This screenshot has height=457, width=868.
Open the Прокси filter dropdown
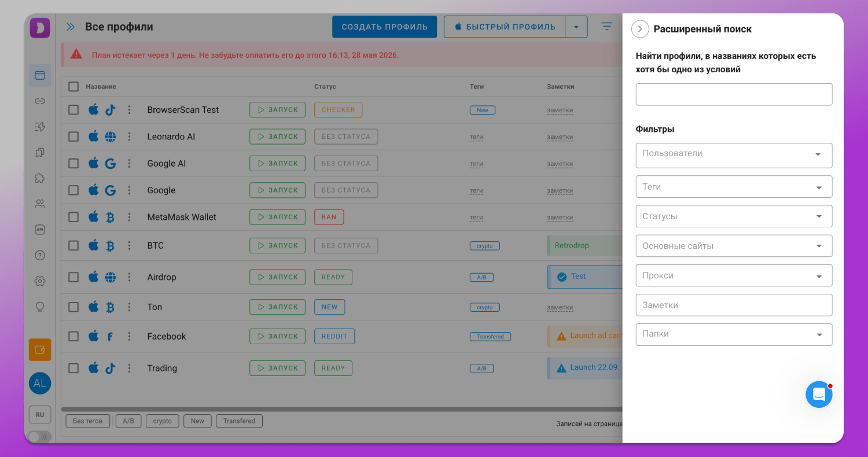click(x=734, y=275)
